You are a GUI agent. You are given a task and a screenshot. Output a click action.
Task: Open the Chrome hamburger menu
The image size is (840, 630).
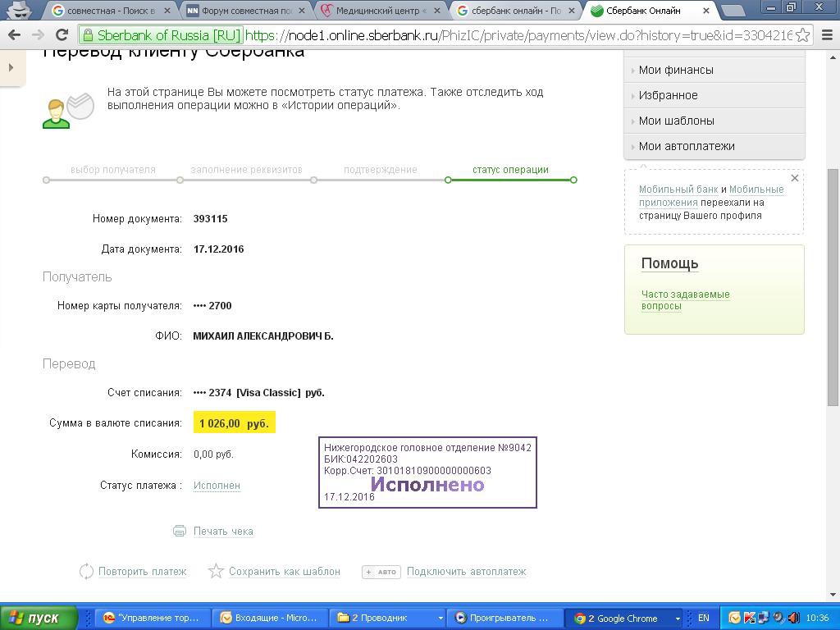point(827,35)
